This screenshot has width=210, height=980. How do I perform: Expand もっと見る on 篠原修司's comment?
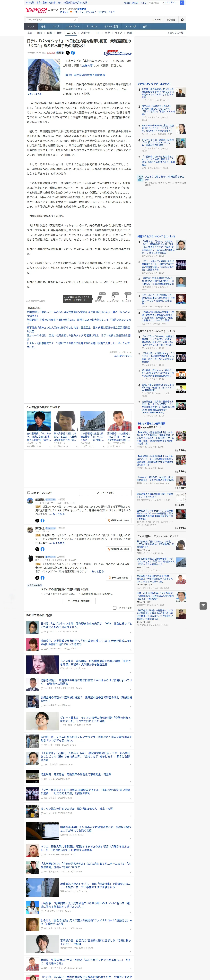click(98, 571)
